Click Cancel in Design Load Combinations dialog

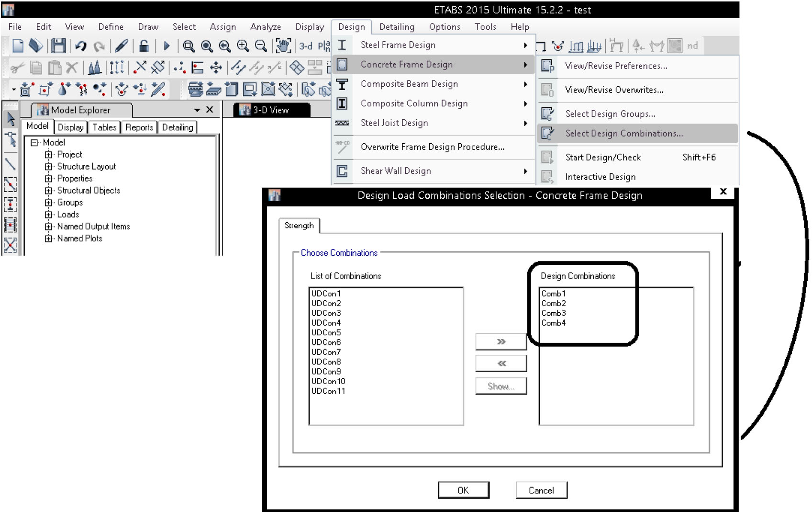point(541,490)
